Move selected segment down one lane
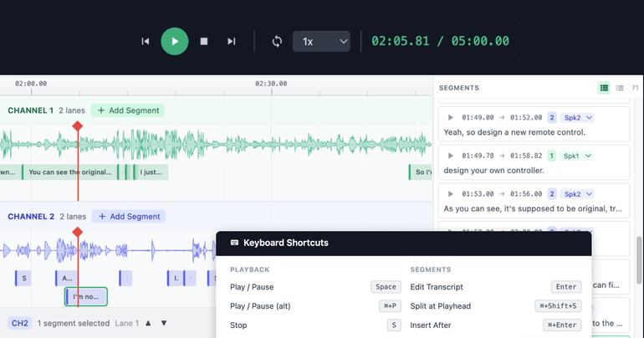Image resolution: width=644 pixels, height=338 pixels. pos(164,323)
